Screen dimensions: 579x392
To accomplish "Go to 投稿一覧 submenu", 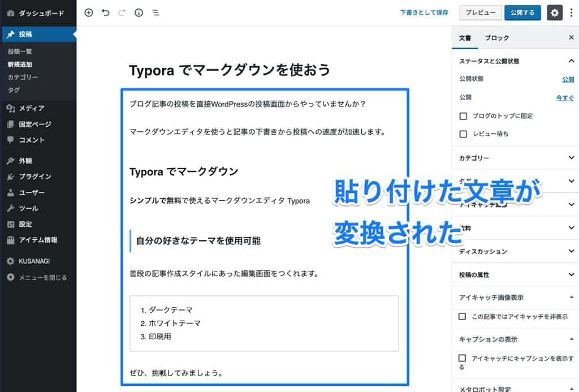I will click(20, 51).
